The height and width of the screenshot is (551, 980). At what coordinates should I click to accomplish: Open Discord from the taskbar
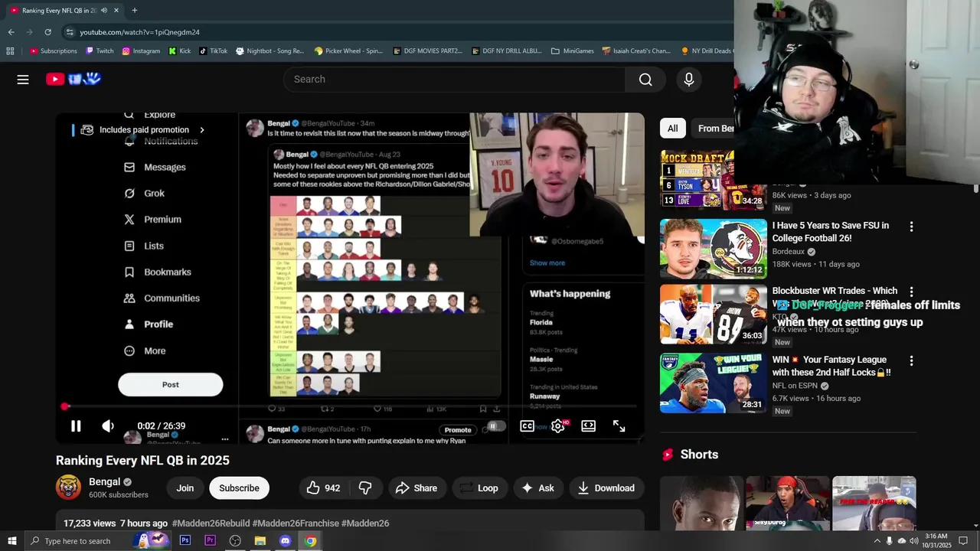point(285,541)
